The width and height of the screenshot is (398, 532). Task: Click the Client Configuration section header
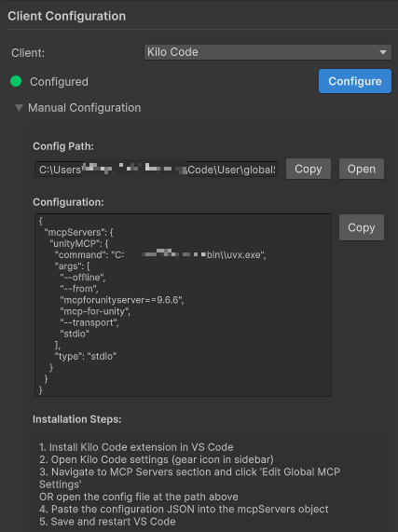[67, 16]
